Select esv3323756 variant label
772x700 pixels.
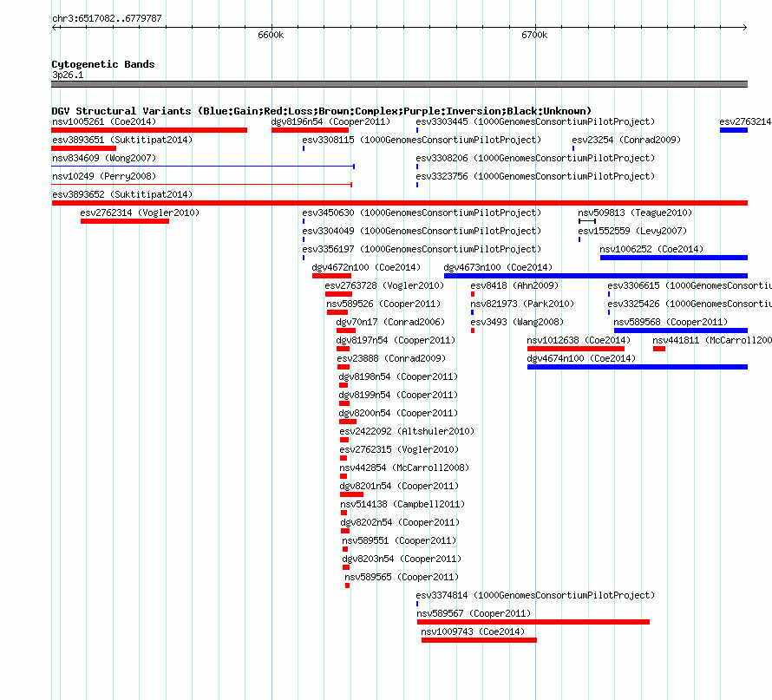pyautogui.click(x=535, y=176)
